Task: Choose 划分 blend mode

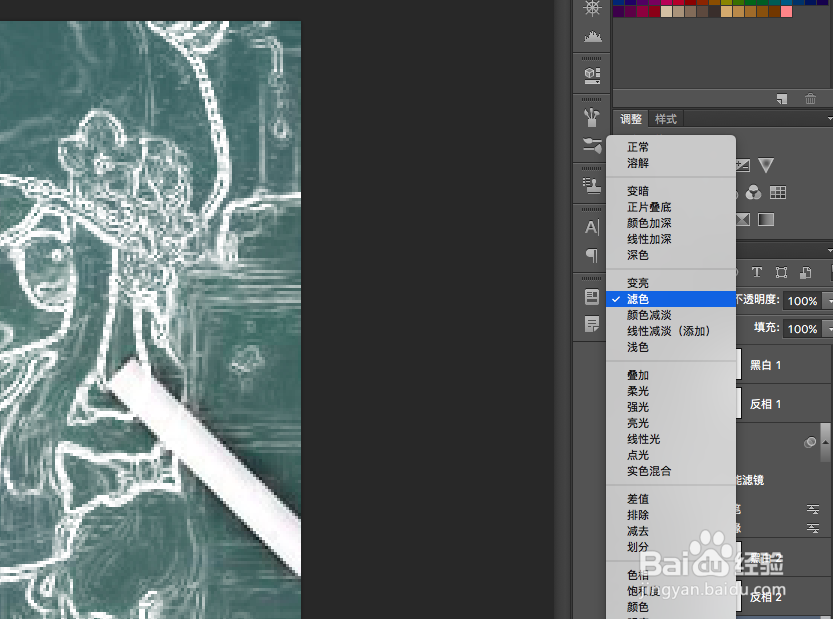Action: [671, 547]
